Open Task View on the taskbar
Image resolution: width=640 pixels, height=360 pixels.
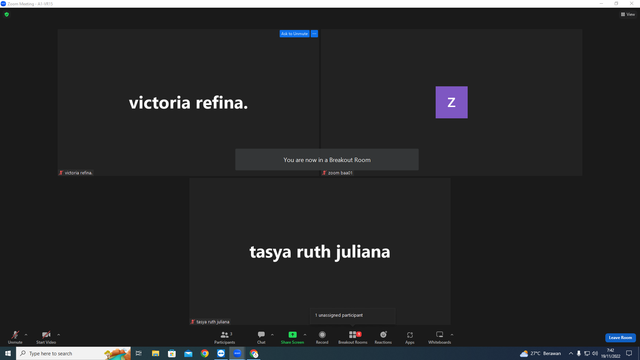tap(139, 353)
